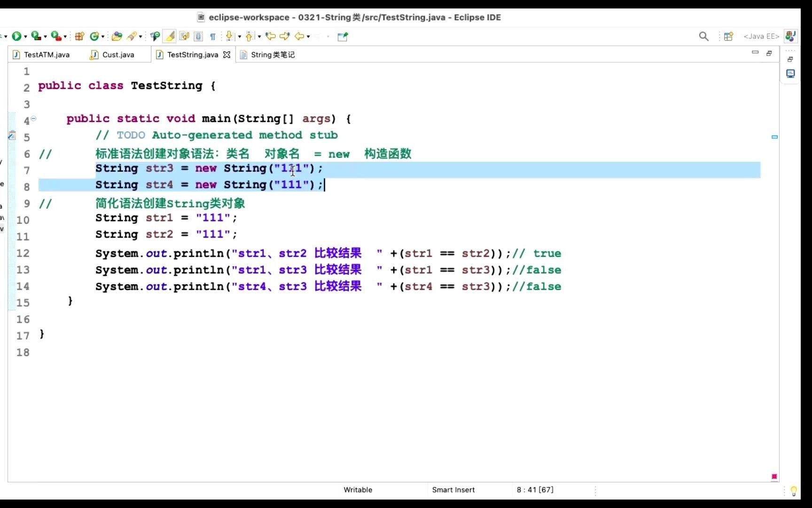Click the blue overview ruler marker

point(774,137)
